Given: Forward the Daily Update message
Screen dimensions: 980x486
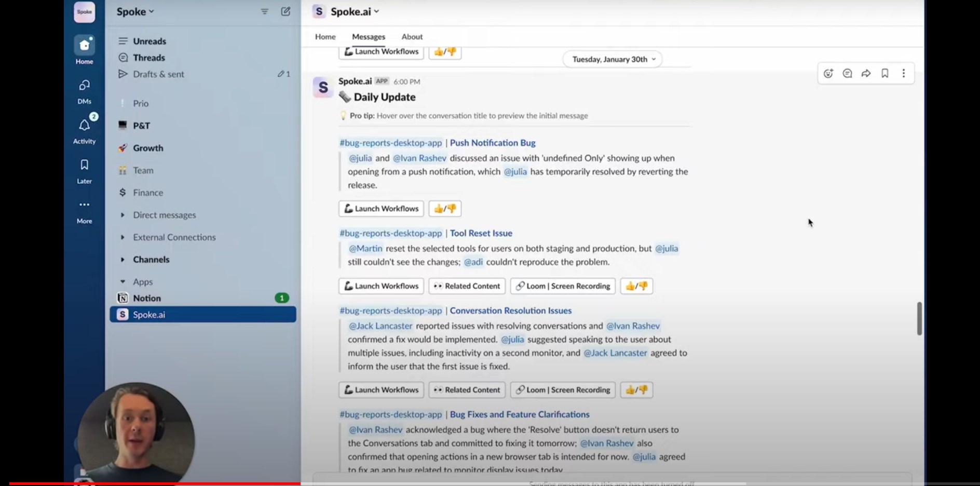Looking at the screenshot, I should pyautogui.click(x=866, y=74).
